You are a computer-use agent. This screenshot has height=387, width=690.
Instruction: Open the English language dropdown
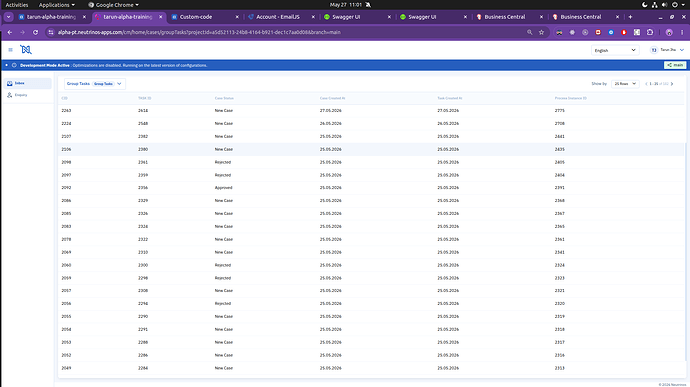615,50
